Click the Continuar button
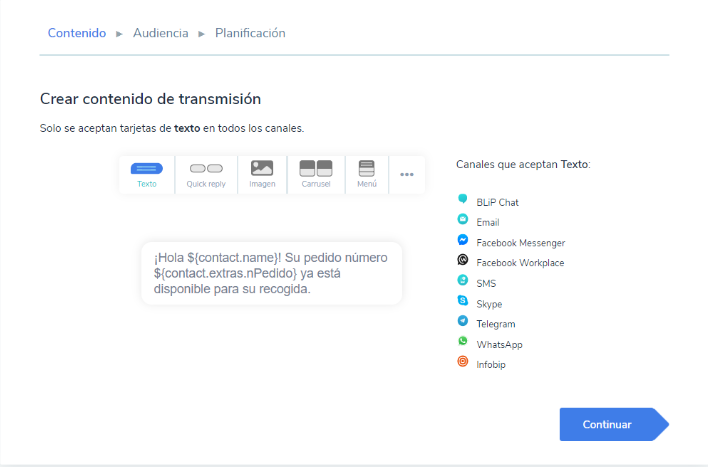708x467 pixels. [x=614, y=425]
